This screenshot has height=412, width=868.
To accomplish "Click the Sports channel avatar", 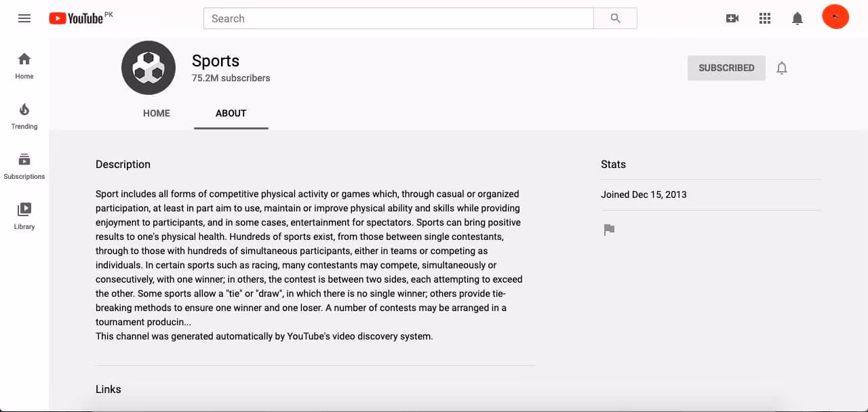I will 149,68.
